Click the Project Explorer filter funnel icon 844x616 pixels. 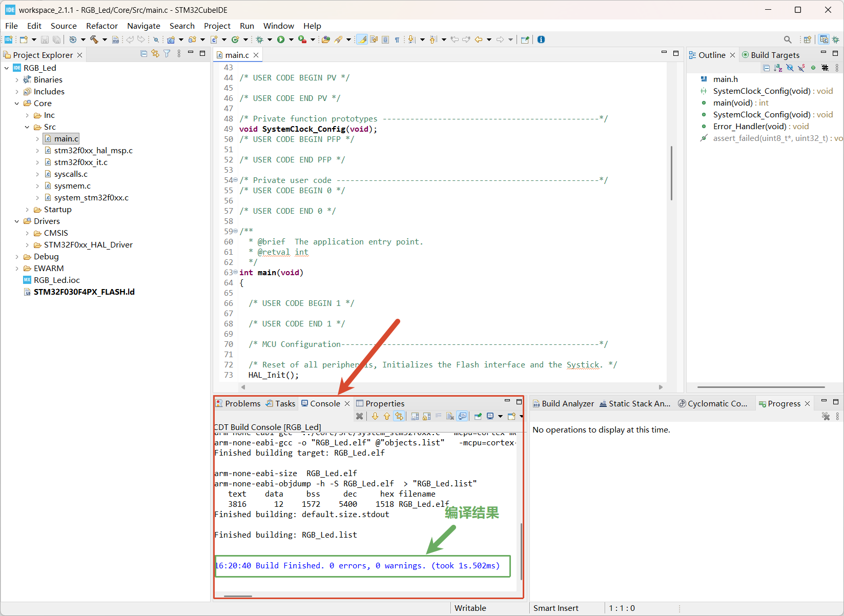[167, 54]
